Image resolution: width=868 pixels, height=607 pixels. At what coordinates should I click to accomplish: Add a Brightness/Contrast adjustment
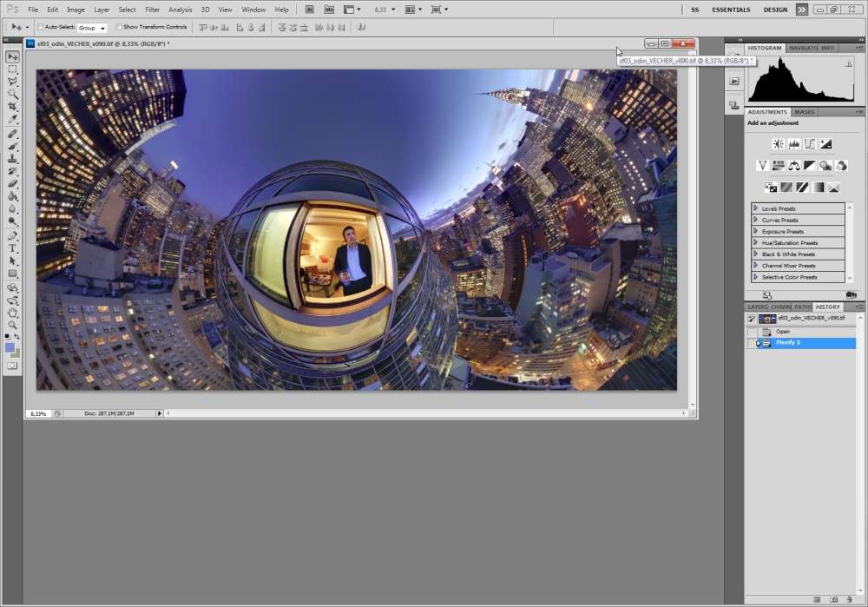click(x=778, y=144)
